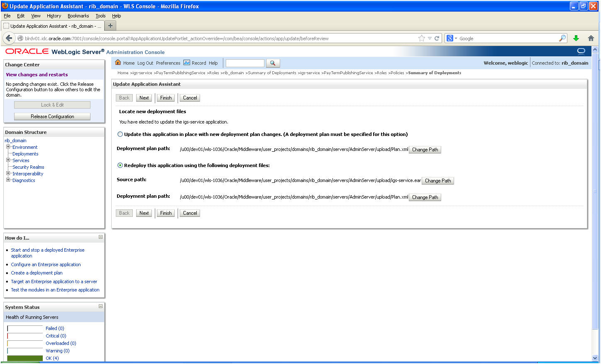Open the Edit menu
Screen dimensions: 601x364
click(x=21, y=16)
